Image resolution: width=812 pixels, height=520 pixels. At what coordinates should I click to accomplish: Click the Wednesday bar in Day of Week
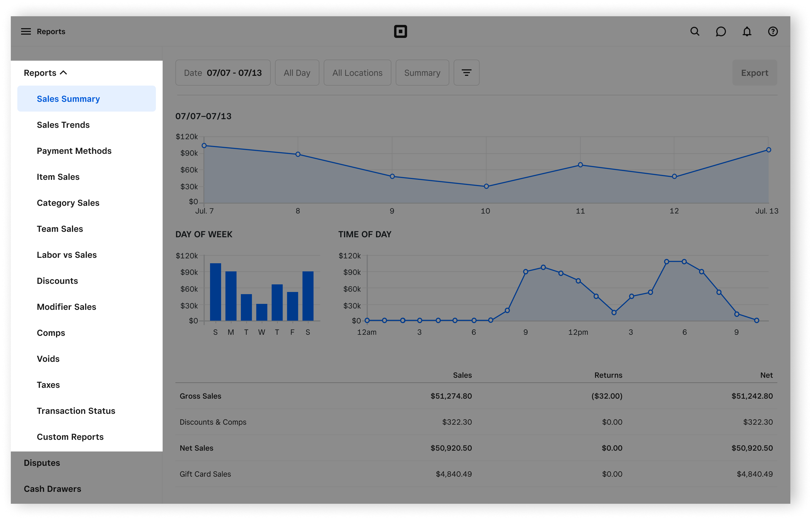coord(262,312)
